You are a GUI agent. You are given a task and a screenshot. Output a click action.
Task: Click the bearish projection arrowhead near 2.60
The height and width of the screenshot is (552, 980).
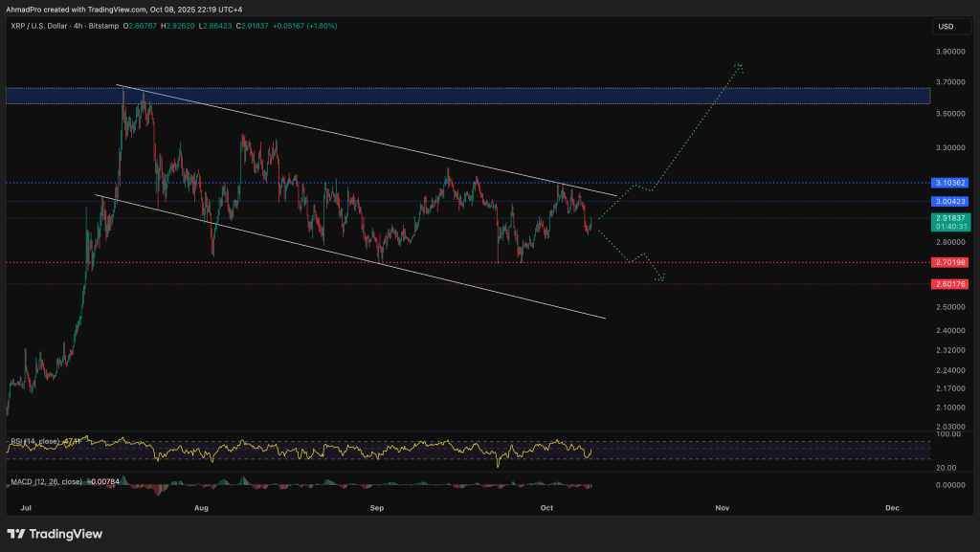(660, 278)
